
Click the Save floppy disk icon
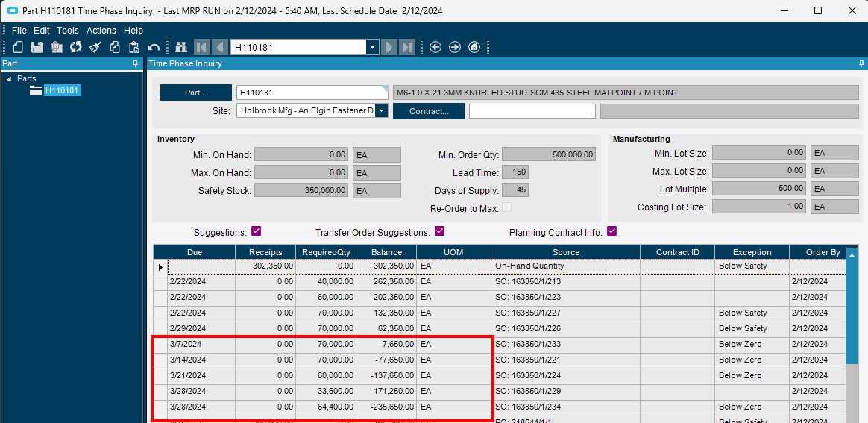[37, 47]
